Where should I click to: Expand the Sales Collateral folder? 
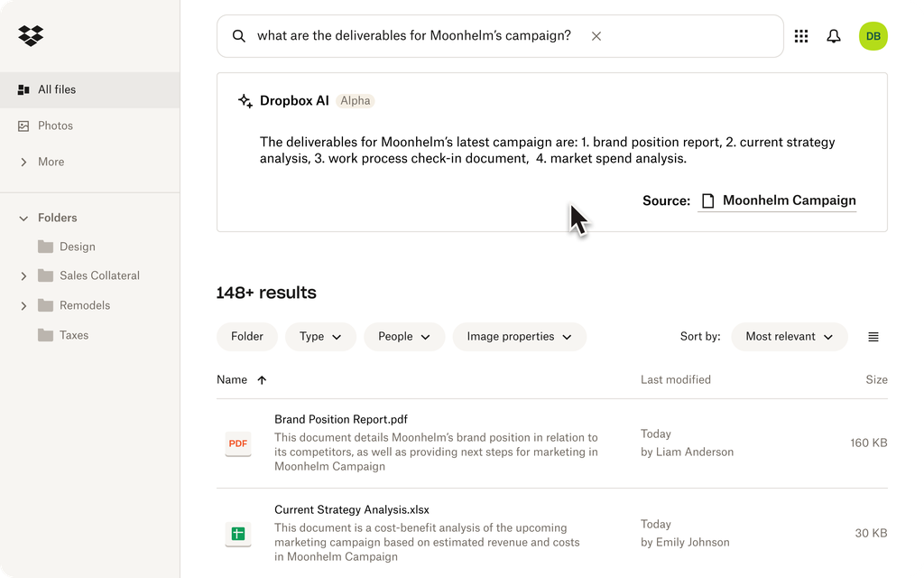click(23, 275)
